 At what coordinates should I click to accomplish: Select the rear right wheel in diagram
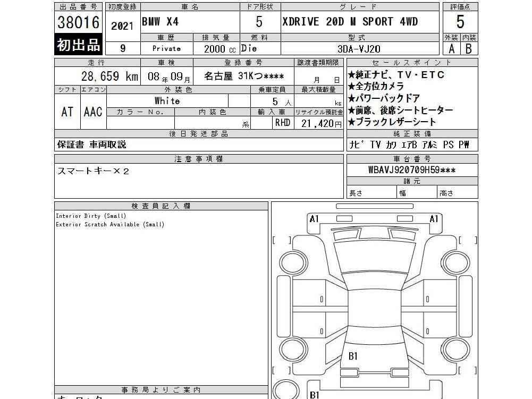(x=457, y=350)
